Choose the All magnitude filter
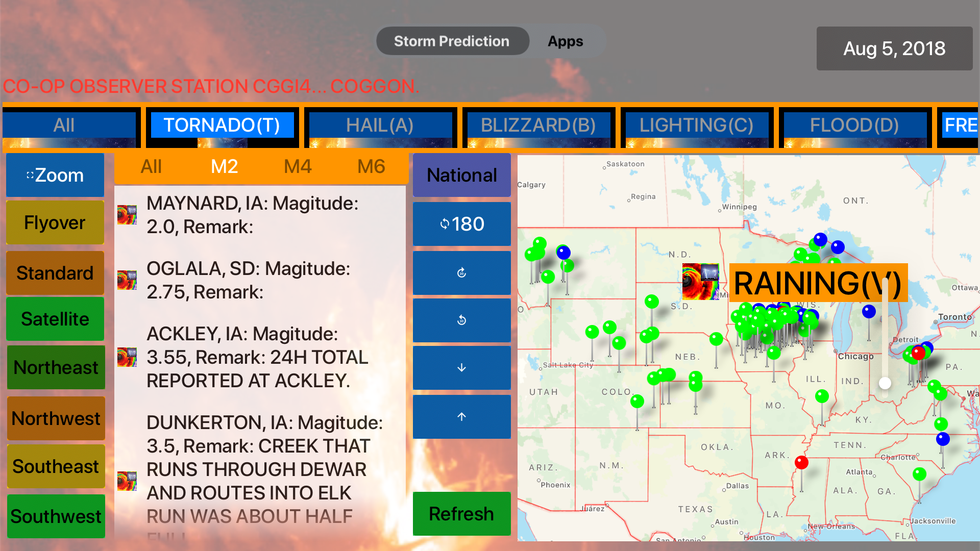The height and width of the screenshot is (551, 980). 151,167
